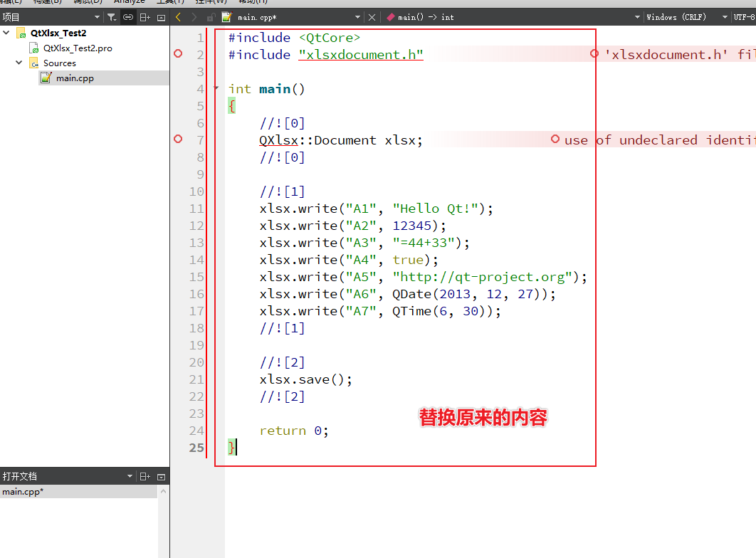Viewport: 756px width, 558px height.
Task: Click the QXlsx identifier on line 7
Action: [278, 140]
